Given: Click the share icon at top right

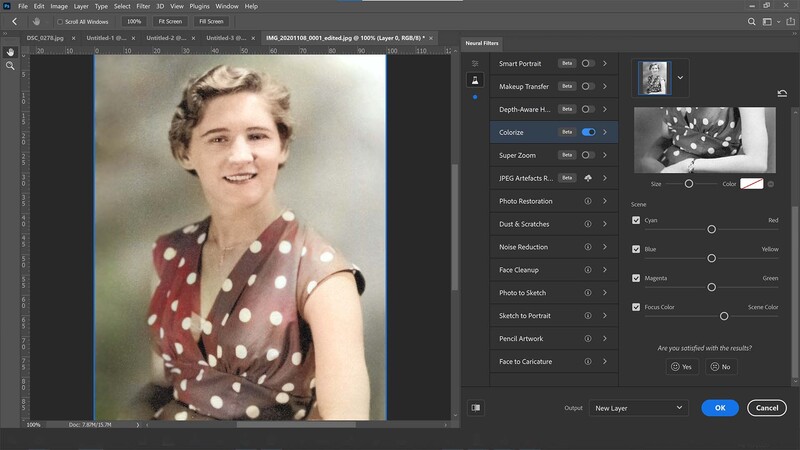Looking at the screenshot, I should point(790,21).
